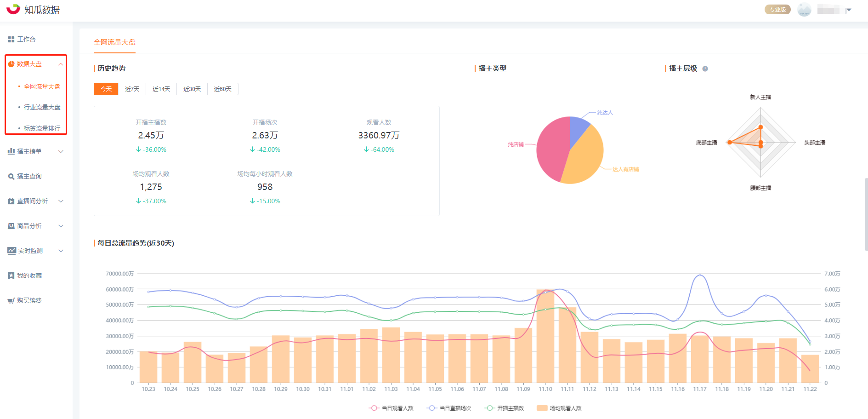Click the 商品分析 bag icon
This screenshot has width=868, height=419.
click(11, 226)
